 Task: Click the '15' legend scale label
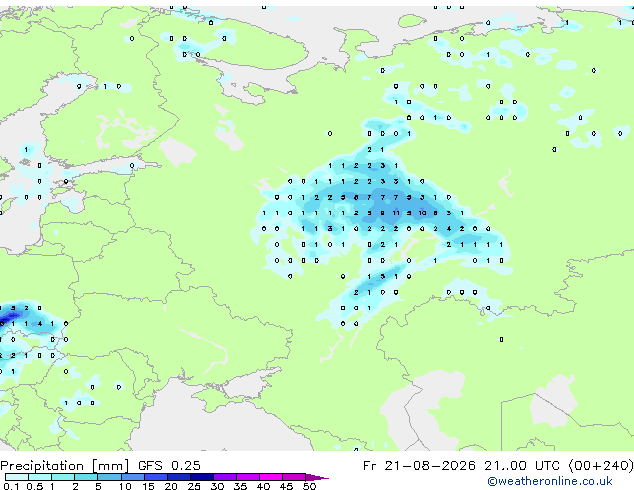tap(148, 486)
